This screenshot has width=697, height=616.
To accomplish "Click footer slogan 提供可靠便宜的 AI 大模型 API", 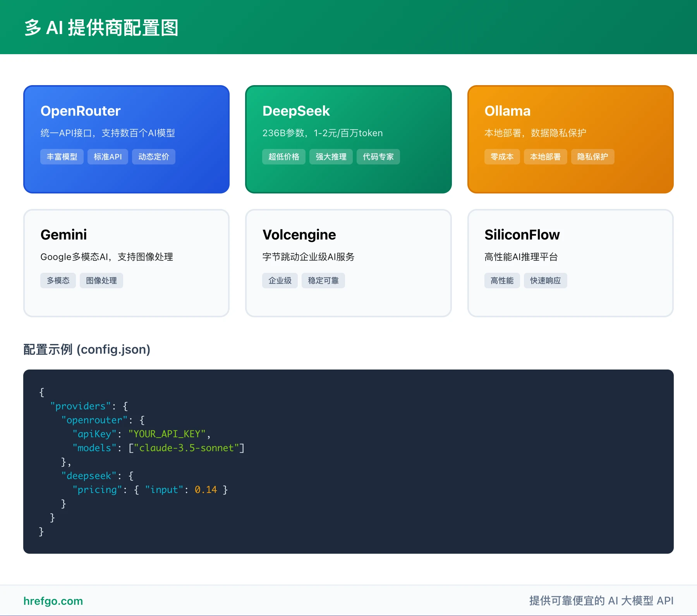I will point(601,601).
